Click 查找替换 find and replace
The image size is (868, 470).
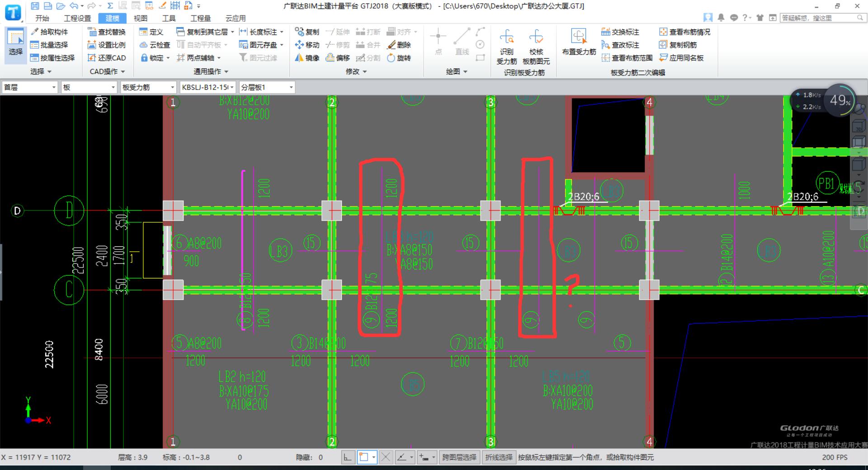pyautogui.click(x=107, y=32)
